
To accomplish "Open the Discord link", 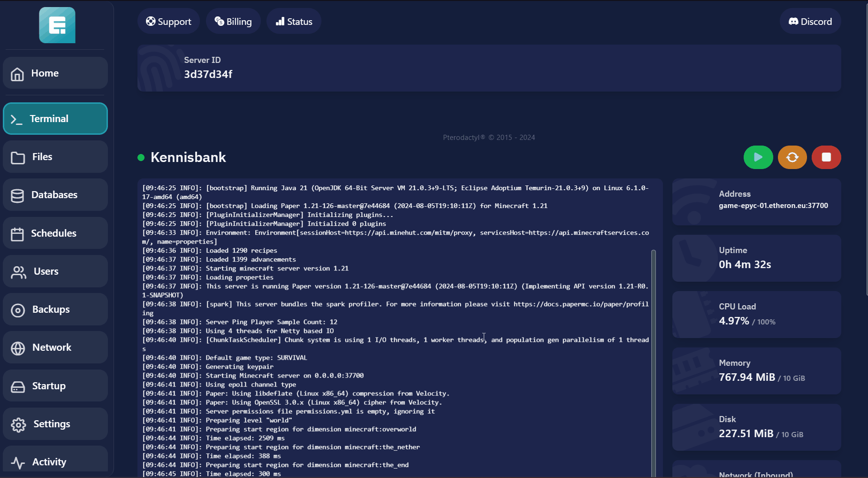I will click(x=810, y=22).
